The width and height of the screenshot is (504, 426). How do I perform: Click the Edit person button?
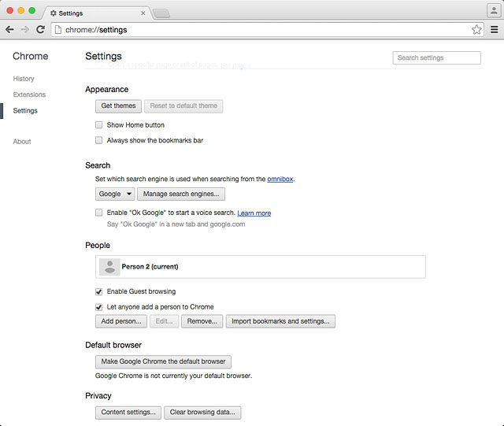[x=164, y=321]
